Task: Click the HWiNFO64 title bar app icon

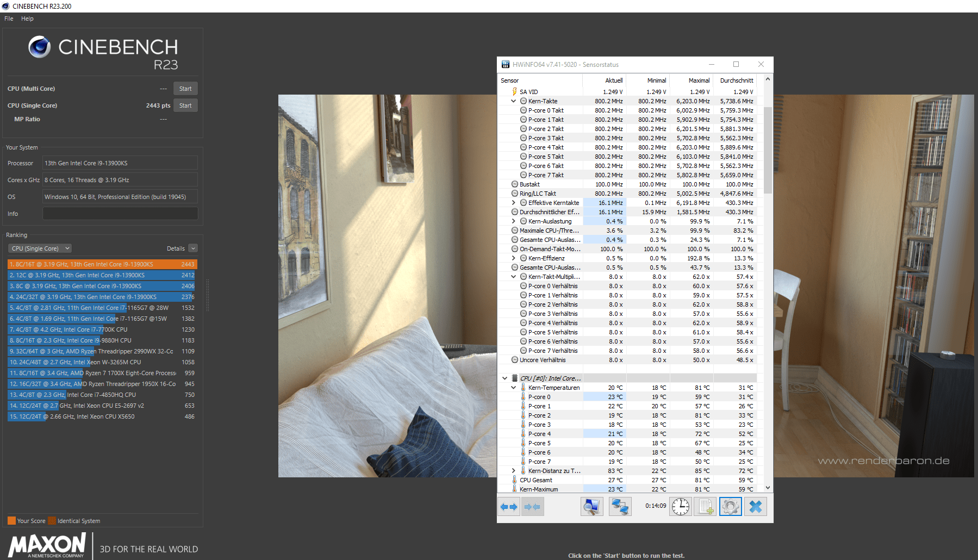Action: pyautogui.click(x=505, y=64)
